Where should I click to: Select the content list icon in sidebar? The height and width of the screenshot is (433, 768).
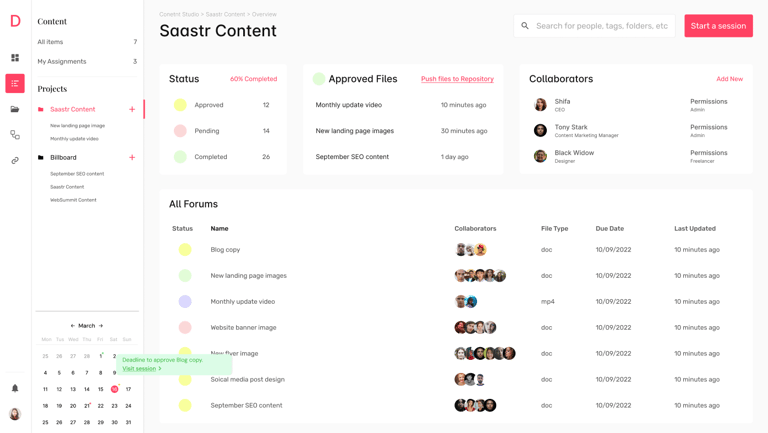(x=15, y=84)
